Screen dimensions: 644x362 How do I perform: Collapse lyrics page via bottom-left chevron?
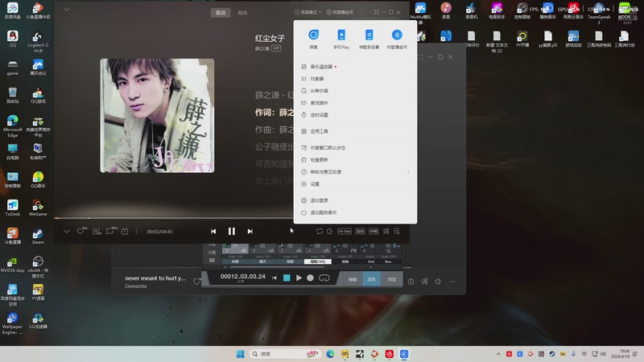tap(67, 231)
